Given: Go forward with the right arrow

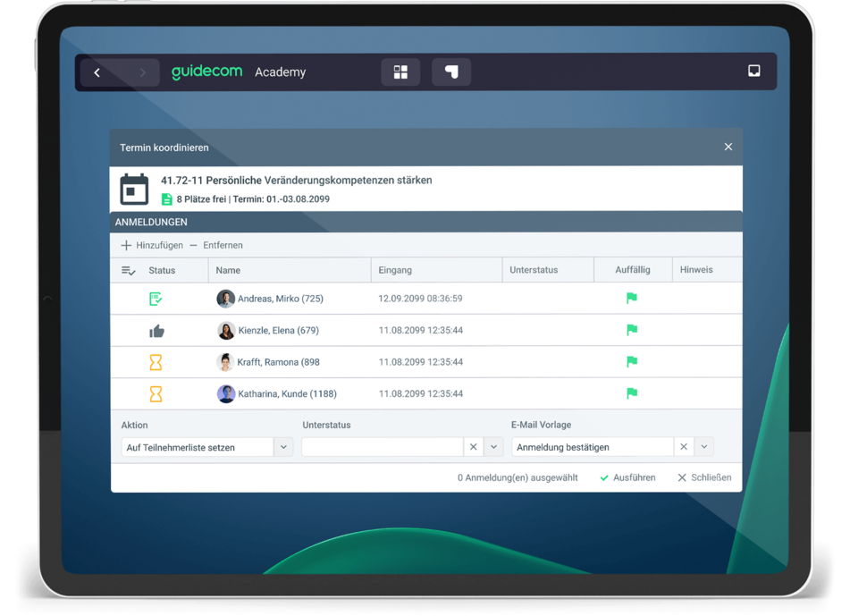Looking at the screenshot, I should 143,72.
